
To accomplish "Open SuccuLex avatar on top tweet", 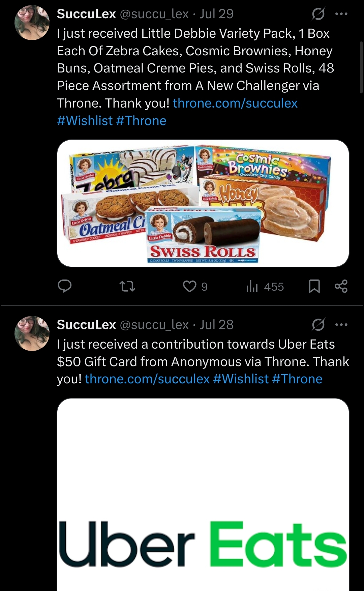I will [32, 23].
